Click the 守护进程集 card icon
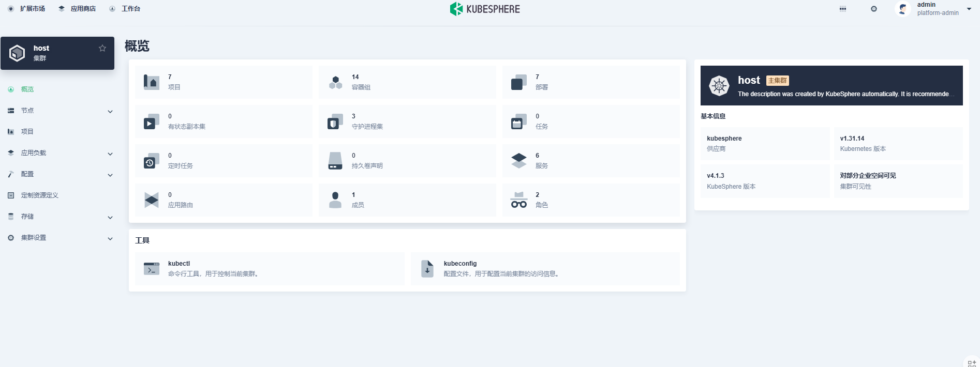 coord(335,121)
